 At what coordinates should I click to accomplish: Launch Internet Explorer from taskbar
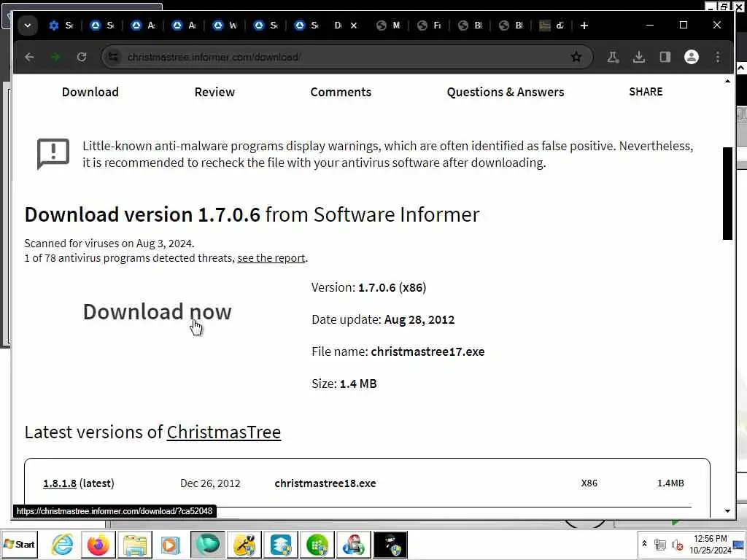[x=63, y=544]
